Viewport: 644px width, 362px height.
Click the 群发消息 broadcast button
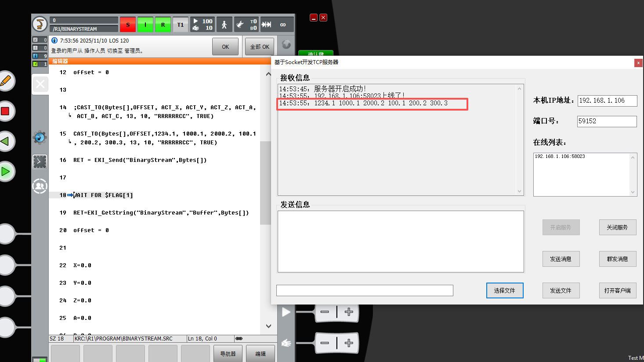click(618, 259)
